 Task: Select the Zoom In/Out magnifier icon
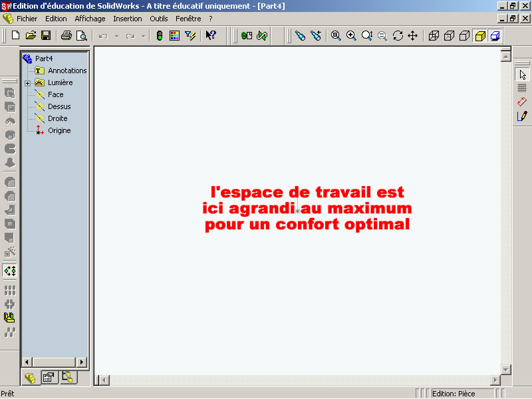coord(367,35)
